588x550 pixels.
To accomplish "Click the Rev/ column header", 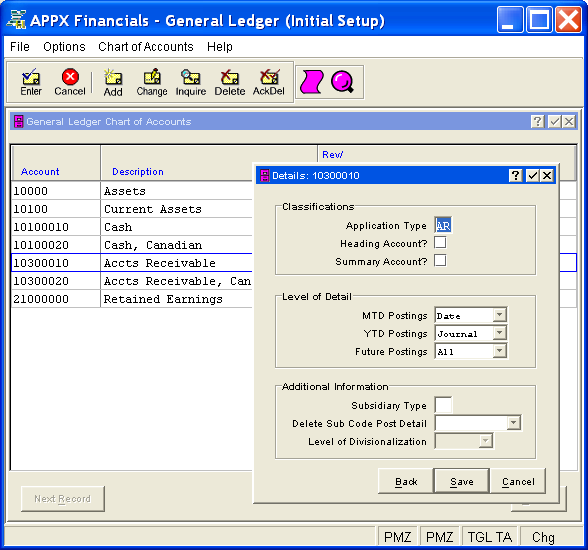I will point(333,154).
